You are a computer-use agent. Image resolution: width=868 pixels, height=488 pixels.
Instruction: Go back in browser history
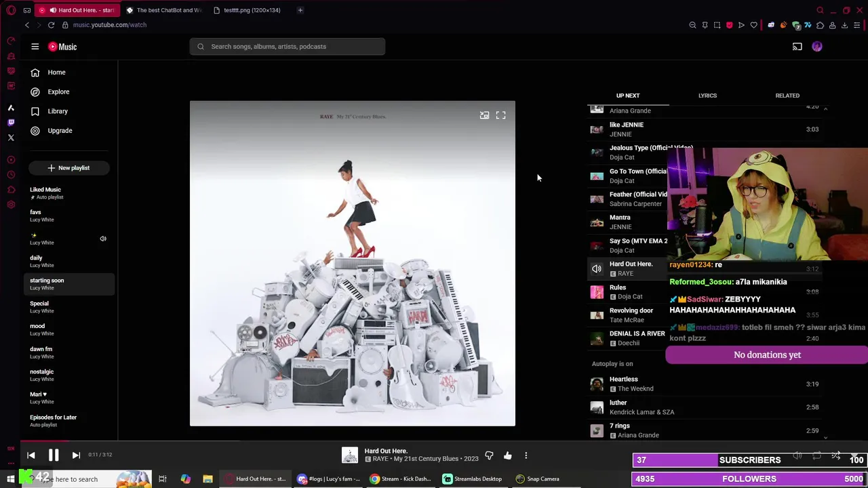pyautogui.click(x=27, y=25)
